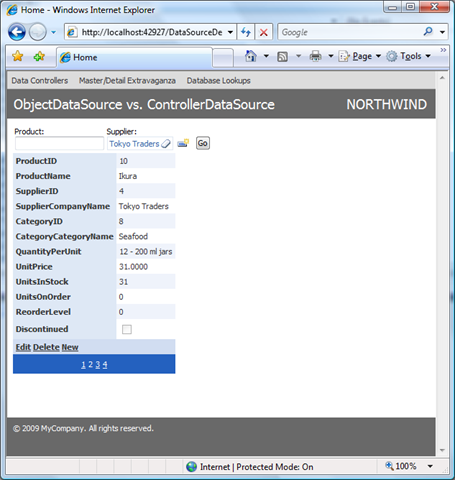Open a new blank tab

coord(223,58)
